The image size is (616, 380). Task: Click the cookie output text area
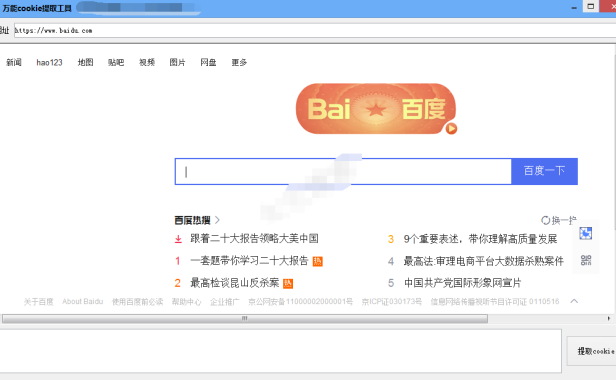click(280, 351)
